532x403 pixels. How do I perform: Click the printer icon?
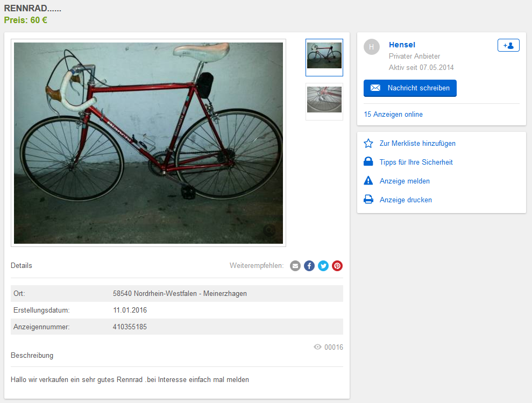[x=368, y=200]
